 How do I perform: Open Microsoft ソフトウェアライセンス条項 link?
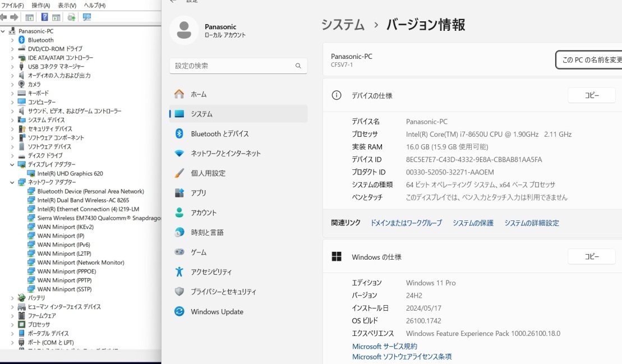coord(402,357)
